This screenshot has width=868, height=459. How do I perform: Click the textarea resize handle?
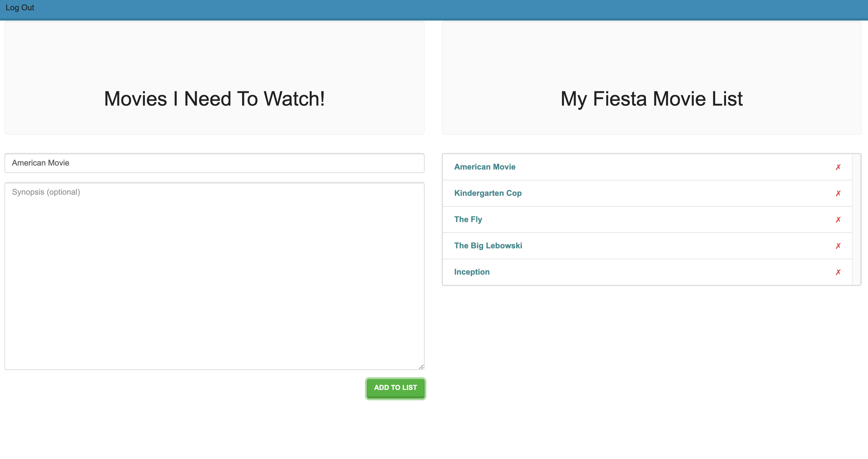(421, 367)
